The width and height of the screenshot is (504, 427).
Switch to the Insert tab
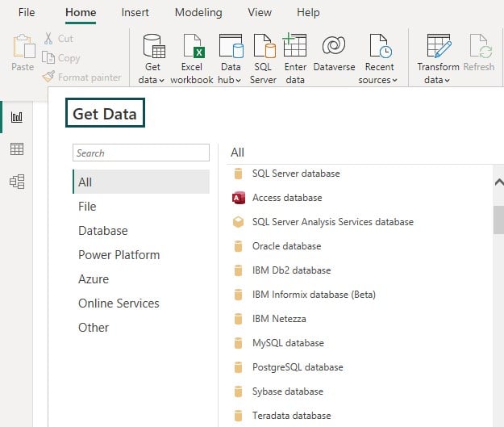pos(135,13)
